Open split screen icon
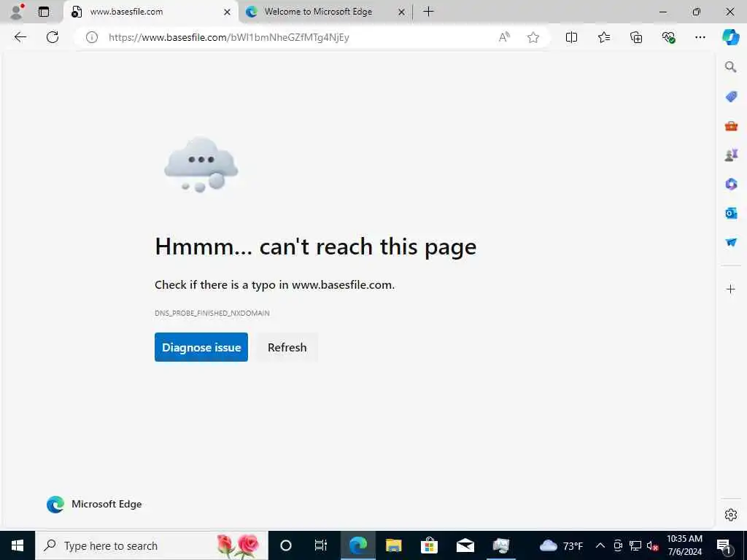 571,37
